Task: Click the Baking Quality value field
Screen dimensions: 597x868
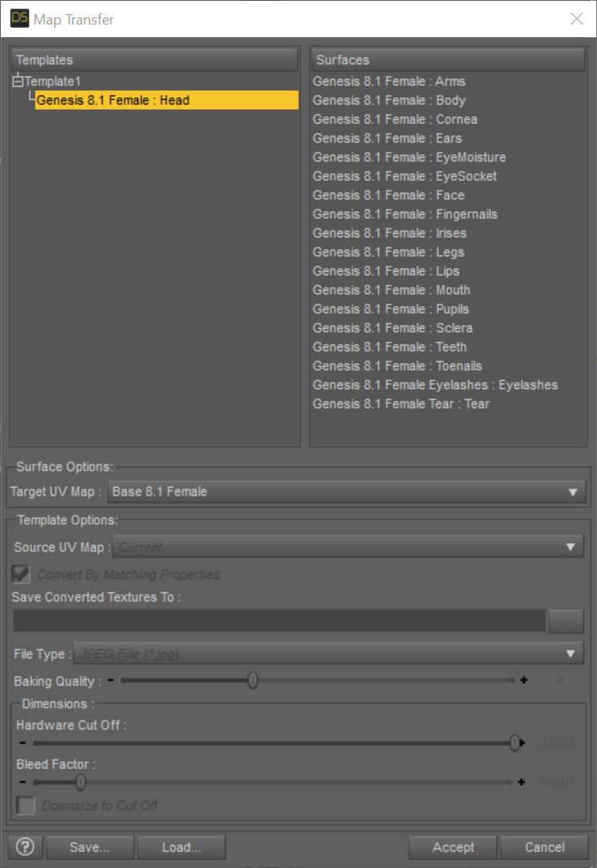Action: tap(560, 680)
